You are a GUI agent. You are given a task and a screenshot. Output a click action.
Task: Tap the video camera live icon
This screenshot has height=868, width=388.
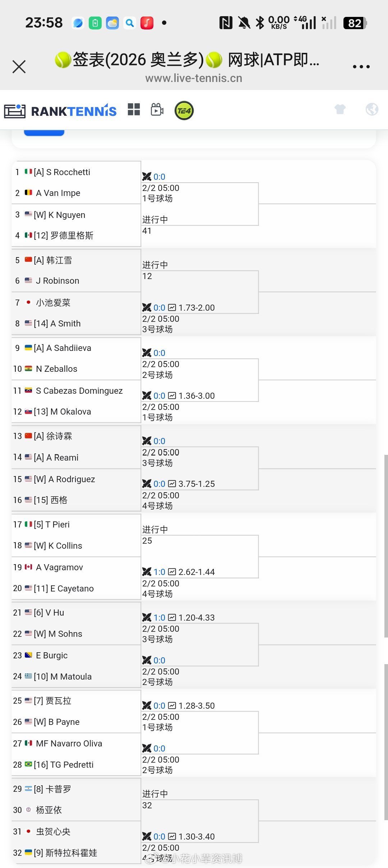(x=157, y=110)
